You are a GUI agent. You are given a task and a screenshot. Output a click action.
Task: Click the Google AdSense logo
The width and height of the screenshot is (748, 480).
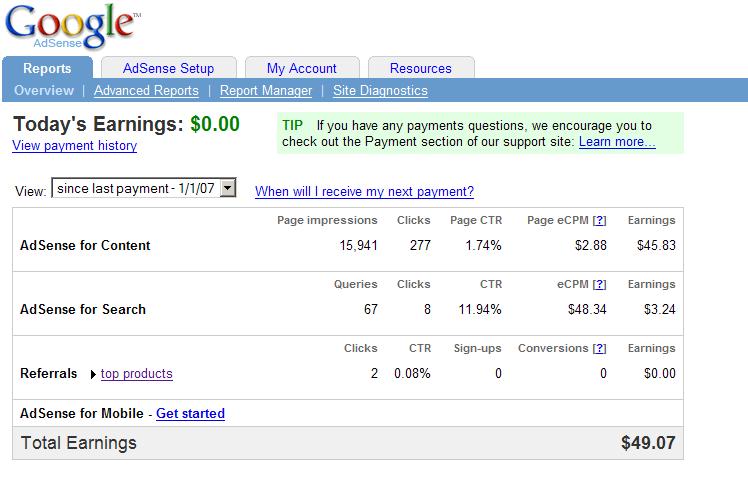(x=72, y=27)
